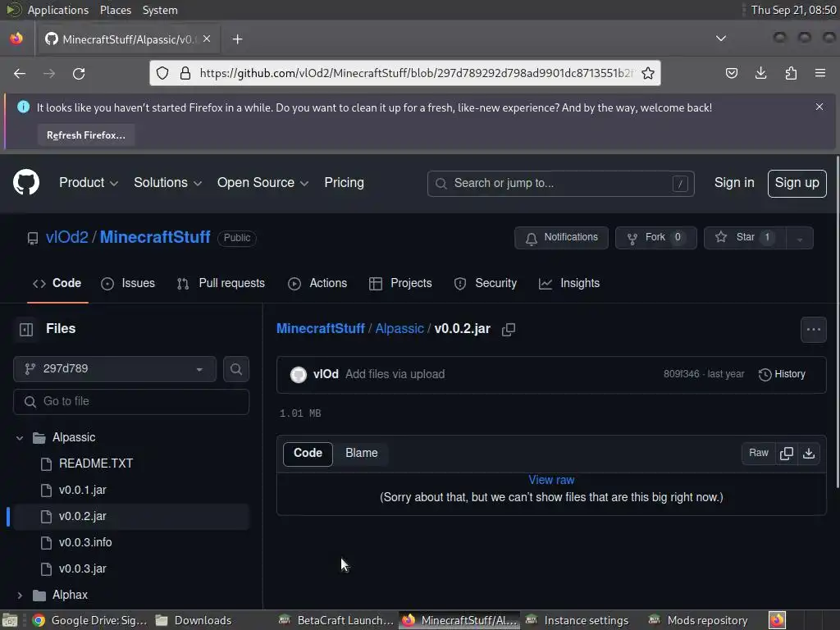Image resolution: width=840 pixels, height=630 pixels.
Task: Click the browser URL address bar
Action: (x=405, y=73)
